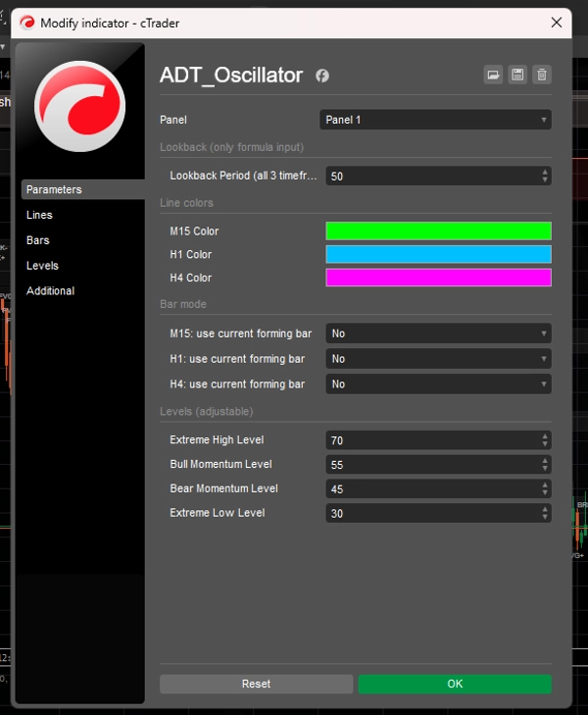This screenshot has height=715, width=588.
Task: Click the 'Lookback (only formula input)' heading
Action: click(x=232, y=147)
